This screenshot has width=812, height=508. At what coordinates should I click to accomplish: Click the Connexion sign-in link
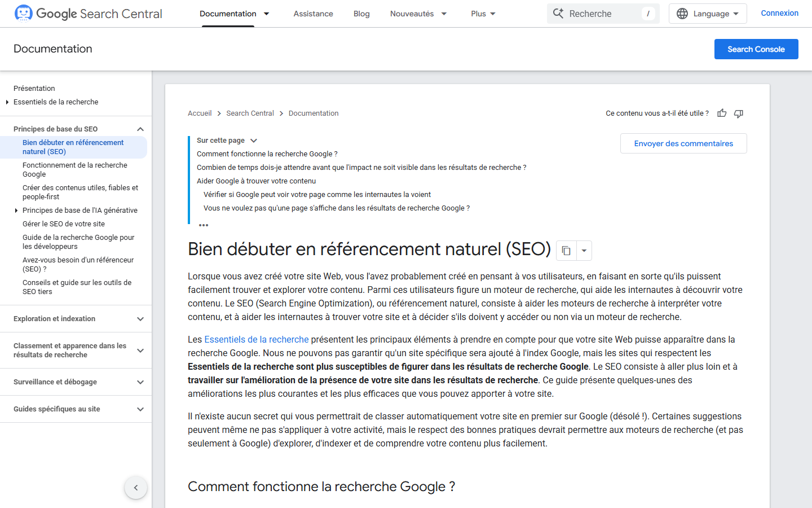coord(779,13)
